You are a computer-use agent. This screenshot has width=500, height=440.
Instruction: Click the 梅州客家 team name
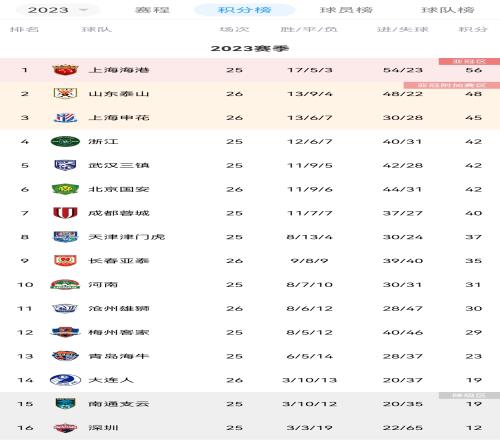pyautogui.click(x=119, y=332)
